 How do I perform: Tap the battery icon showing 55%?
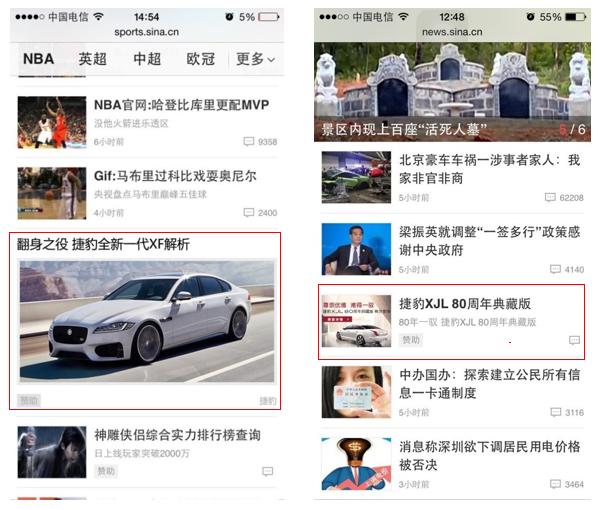[576, 17]
